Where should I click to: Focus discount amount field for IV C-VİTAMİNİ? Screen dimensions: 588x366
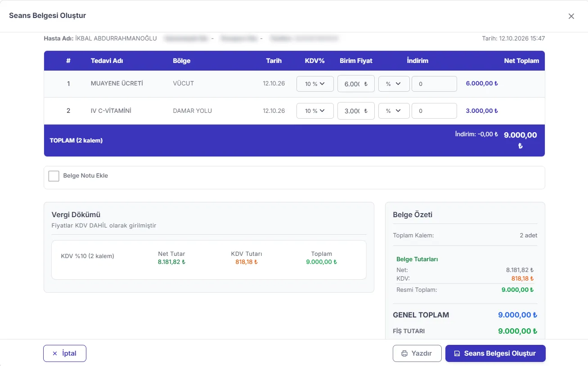point(434,111)
